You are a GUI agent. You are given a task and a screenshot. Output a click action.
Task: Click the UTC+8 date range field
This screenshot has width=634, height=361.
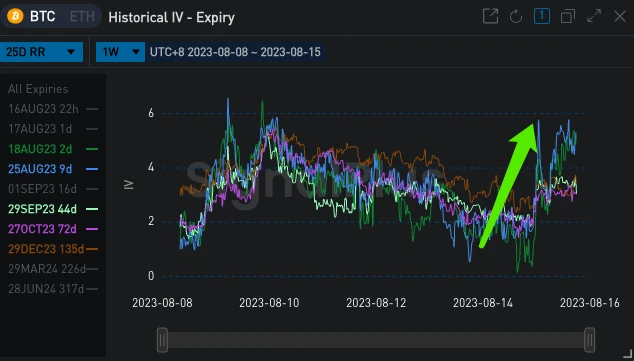click(x=235, y=52)
